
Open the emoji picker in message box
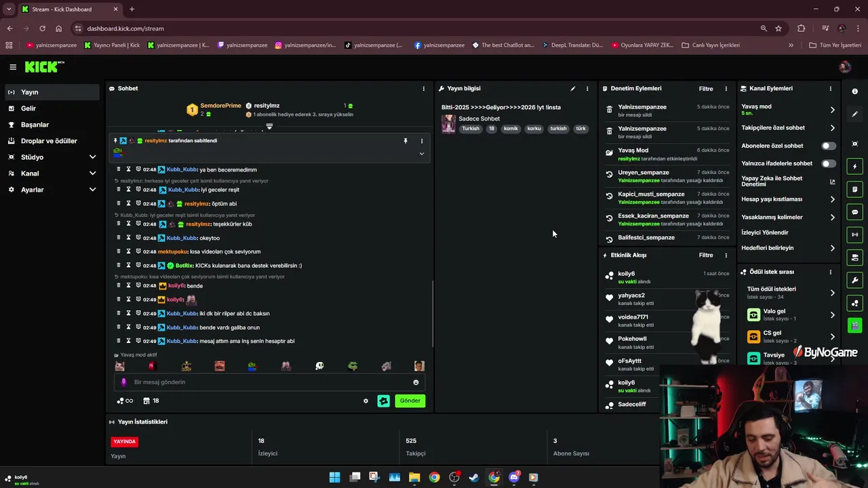(x=416, y=382)
